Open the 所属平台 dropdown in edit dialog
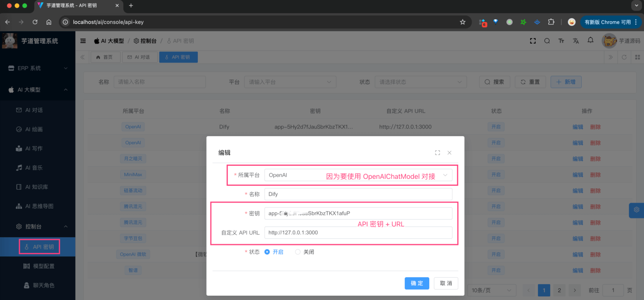Image resolution: width=644 pixels, height=300 pixels. 358,175
